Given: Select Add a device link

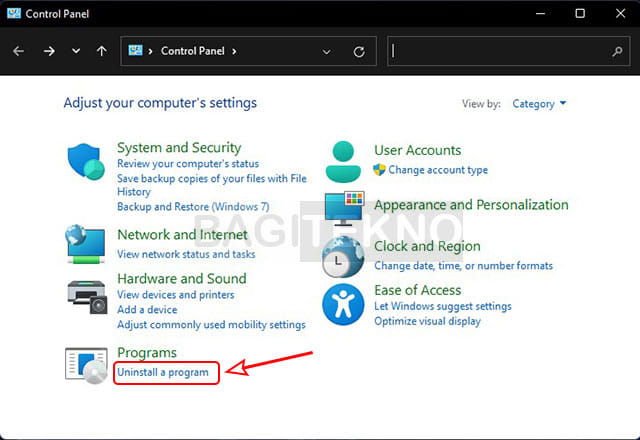Looking at the screenshot, I should [x=147, y=310].
